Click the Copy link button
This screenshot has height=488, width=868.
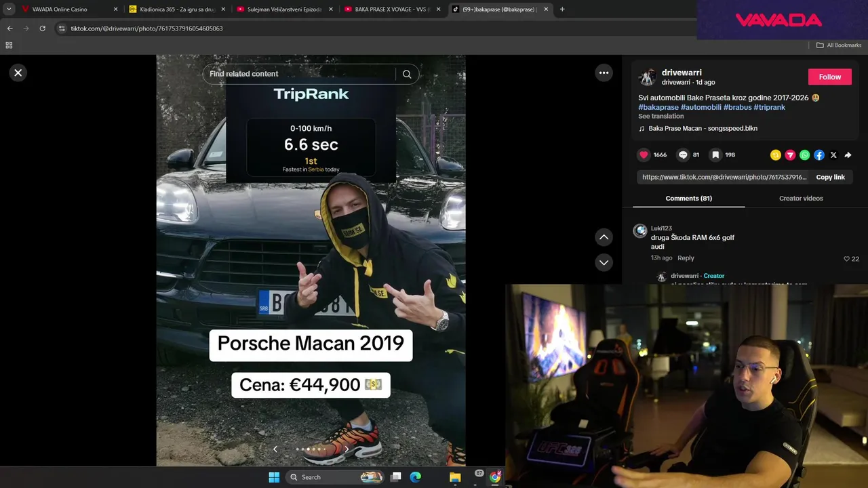(830, 177)
